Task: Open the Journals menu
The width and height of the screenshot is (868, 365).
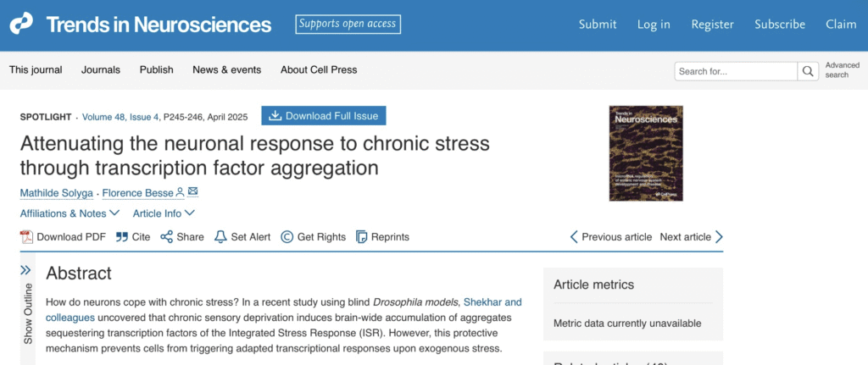Action: point(101,69)
